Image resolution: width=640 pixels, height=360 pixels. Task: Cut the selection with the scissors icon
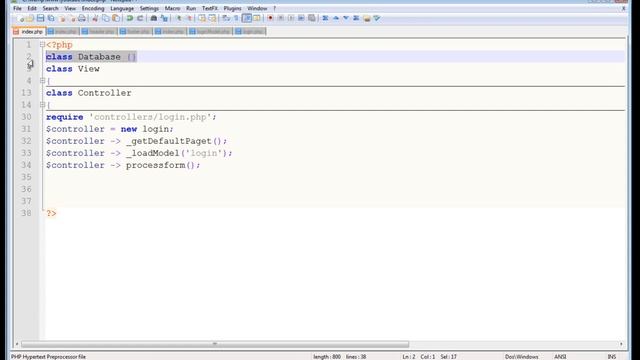point(95,18)
